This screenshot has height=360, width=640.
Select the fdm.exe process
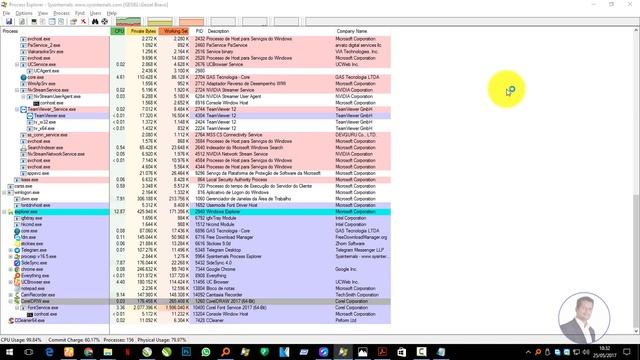click(x=29, y=237)
